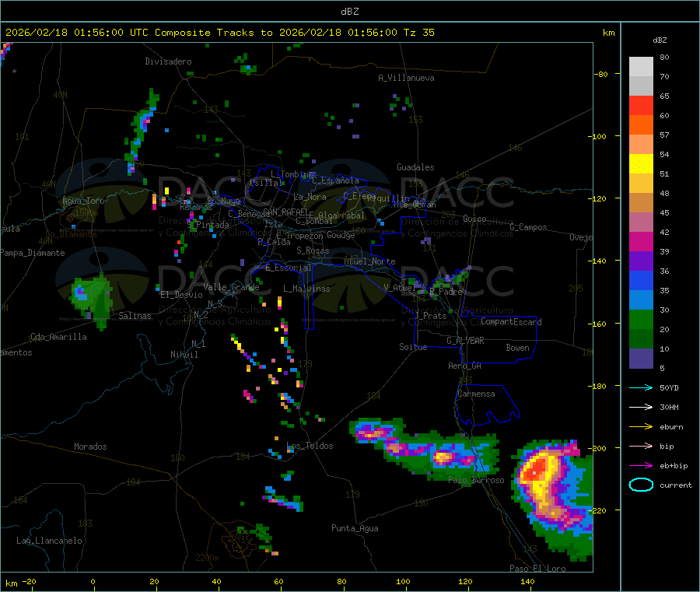Screen dimensions: 700x592
Task: Click the 'Goudge' map label
Action: pyautogui.click(x=341, y=235)
